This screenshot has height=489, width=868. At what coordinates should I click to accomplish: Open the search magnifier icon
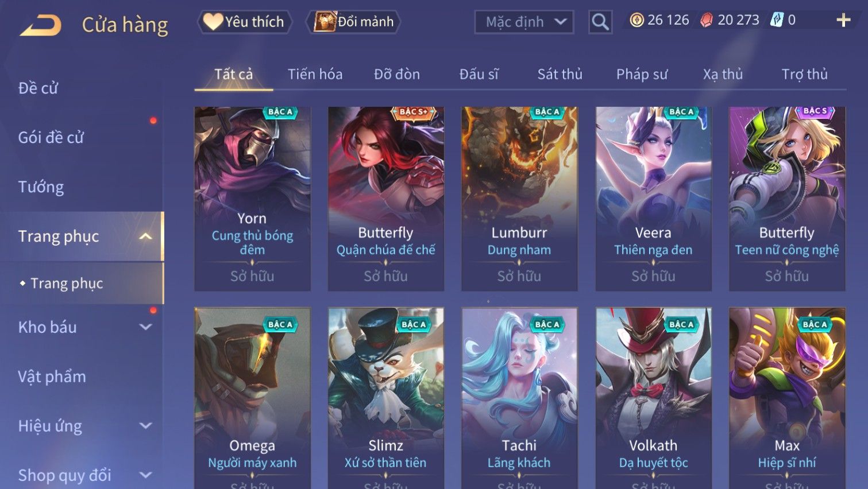pyautogui.click(x=600, y=22)
